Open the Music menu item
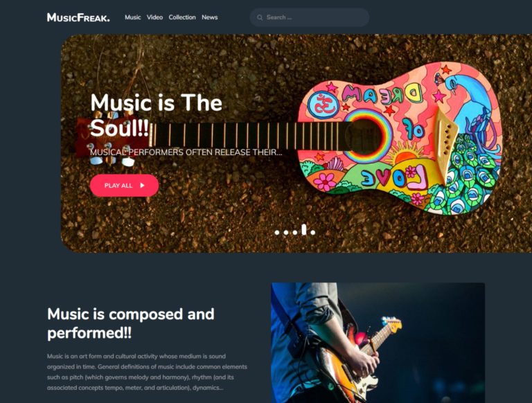This screenshot has width=532, height=403. coord(133,17)
